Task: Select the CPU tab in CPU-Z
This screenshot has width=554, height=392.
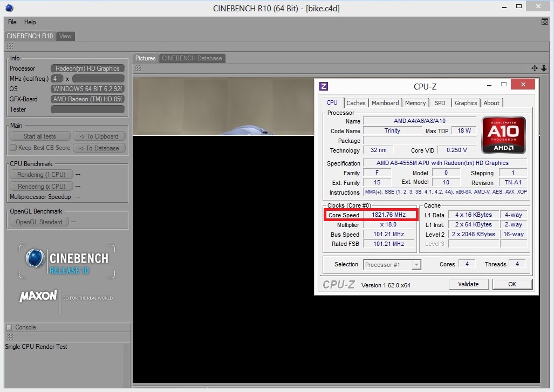Action: coord(332,102)
